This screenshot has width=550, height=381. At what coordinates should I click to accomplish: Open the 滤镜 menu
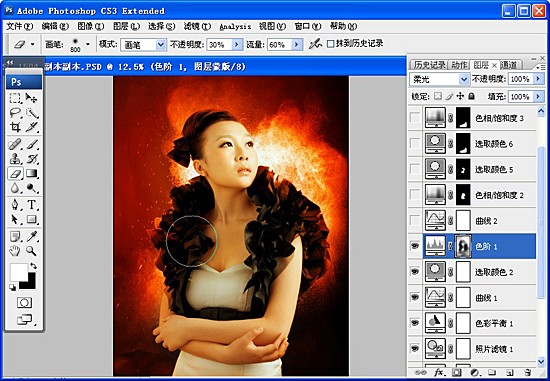[197, 26]
